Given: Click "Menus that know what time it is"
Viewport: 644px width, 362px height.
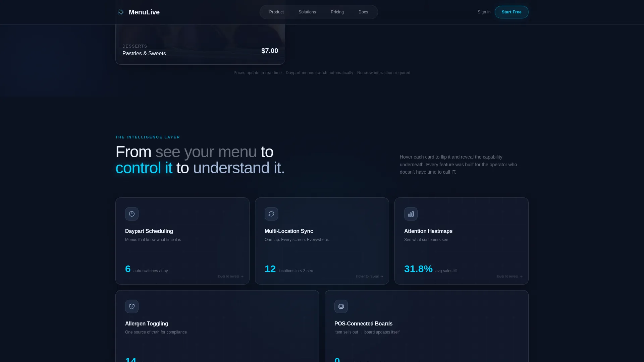Looking at the screenshot, I should (x=153, y=240).
